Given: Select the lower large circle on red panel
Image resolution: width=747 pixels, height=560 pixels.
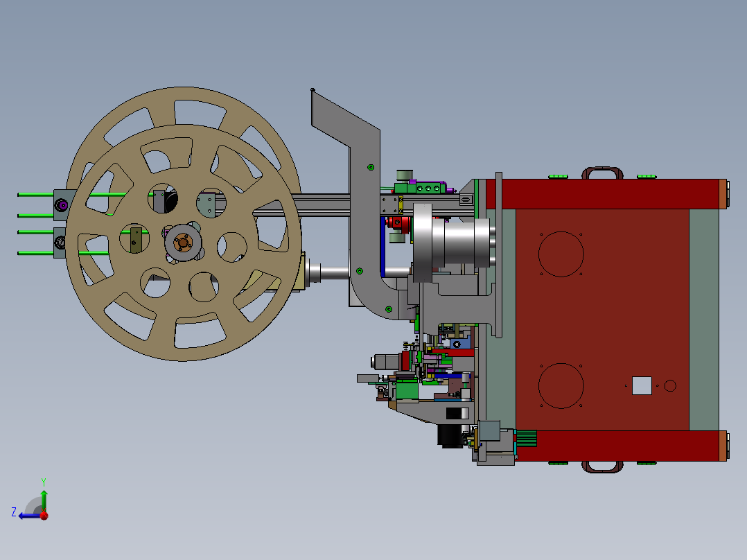Looking at the screenshot, I should [561, 385].
